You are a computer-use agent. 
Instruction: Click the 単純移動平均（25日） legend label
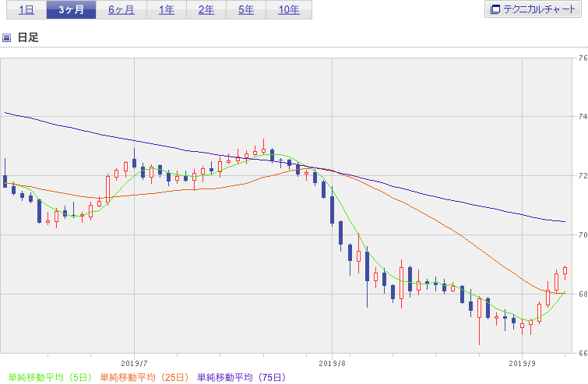144,377
